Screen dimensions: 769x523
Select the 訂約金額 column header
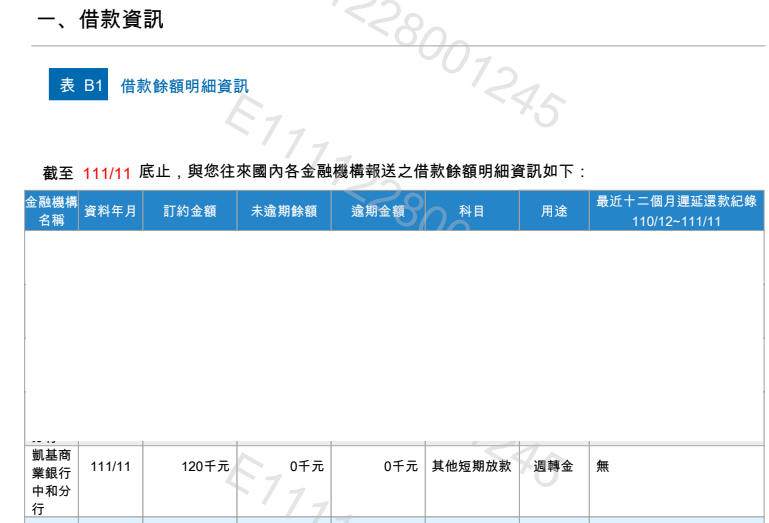pyautogui.click(x=189, y=211)
